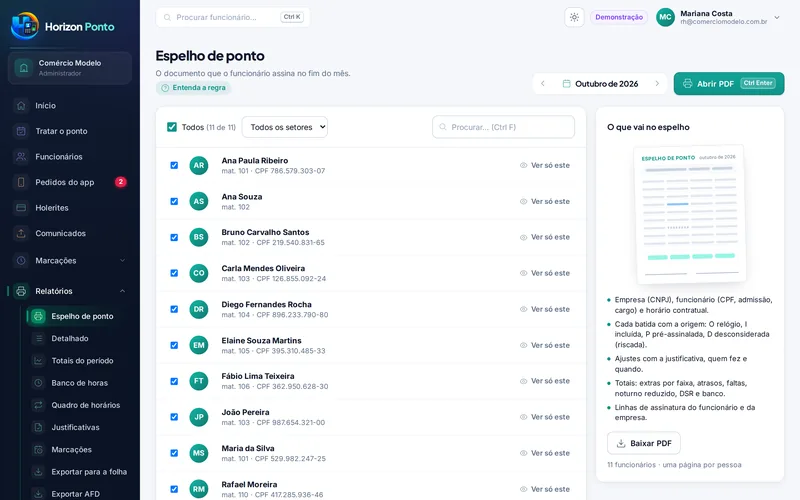Click the Quadro de horários swap icon
800x500 pixels.
click(38, 405)
